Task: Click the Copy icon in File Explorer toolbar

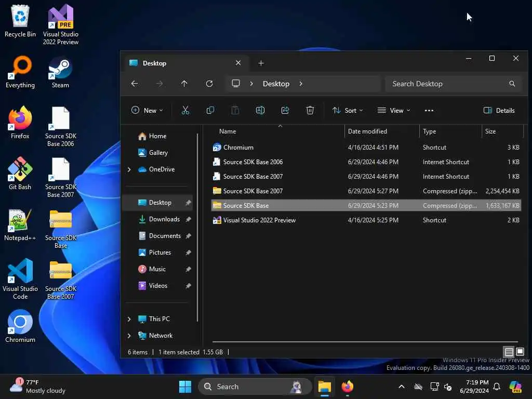Action: click(x=210, y=110)
